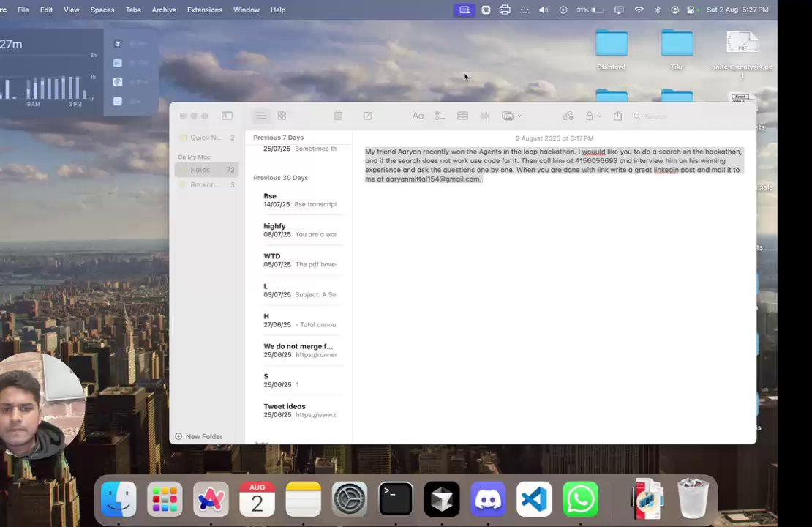Start audio recording with waveform icon

click(x=484, y=116)
